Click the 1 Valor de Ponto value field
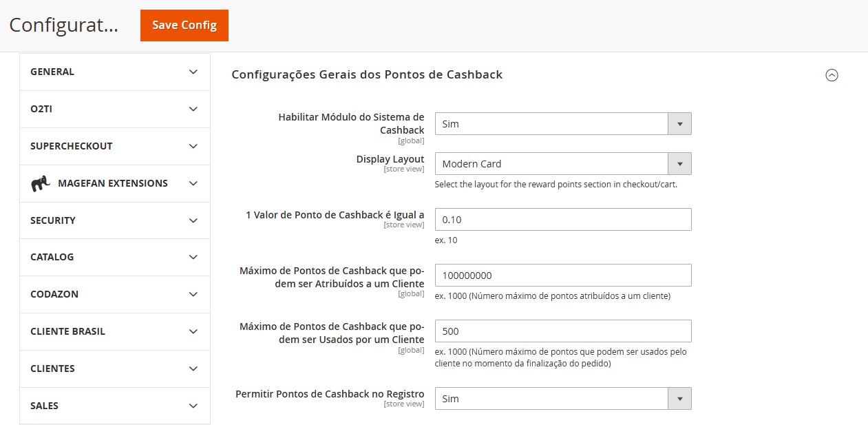 pos(563,219)
